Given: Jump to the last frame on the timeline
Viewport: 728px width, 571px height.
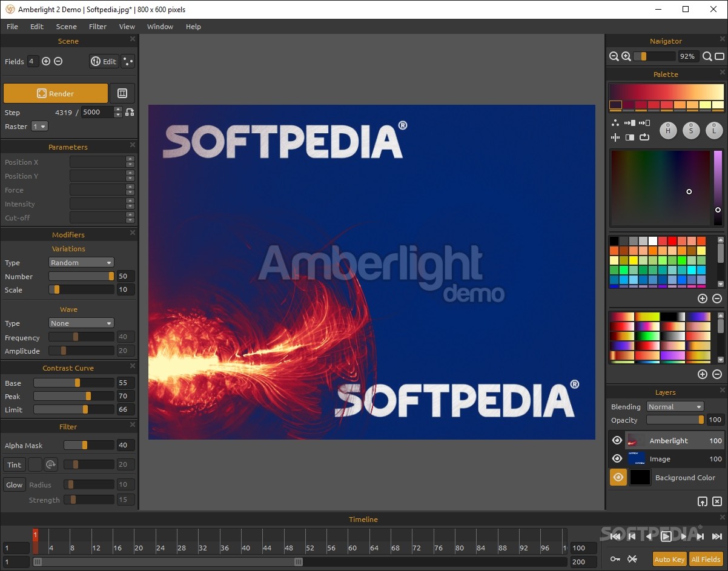Looking at the screenshot, I should pos(717,536).
